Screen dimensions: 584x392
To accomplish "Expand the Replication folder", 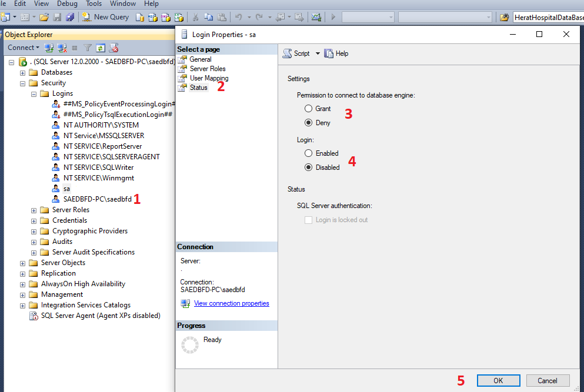I will (23, 274).
